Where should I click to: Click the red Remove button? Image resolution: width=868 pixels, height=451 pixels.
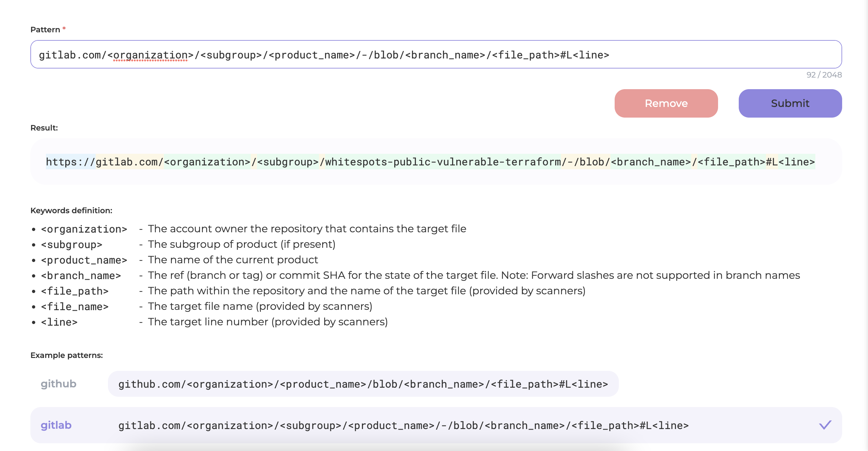tap(666, 103)
